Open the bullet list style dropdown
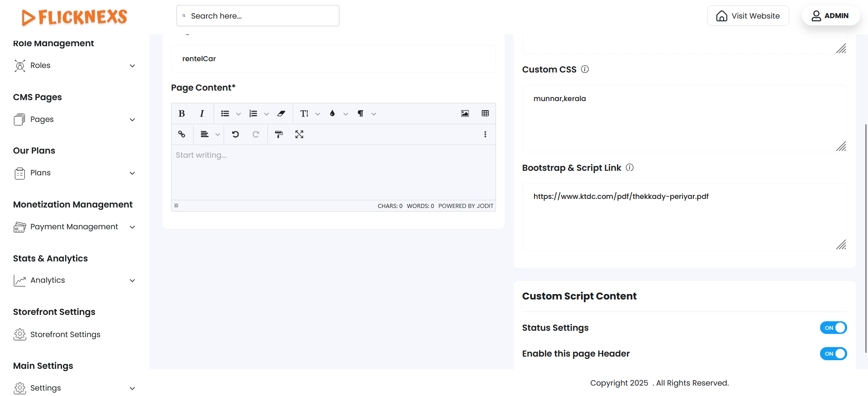This screenshot has width=868, height=396. point(238,114)
